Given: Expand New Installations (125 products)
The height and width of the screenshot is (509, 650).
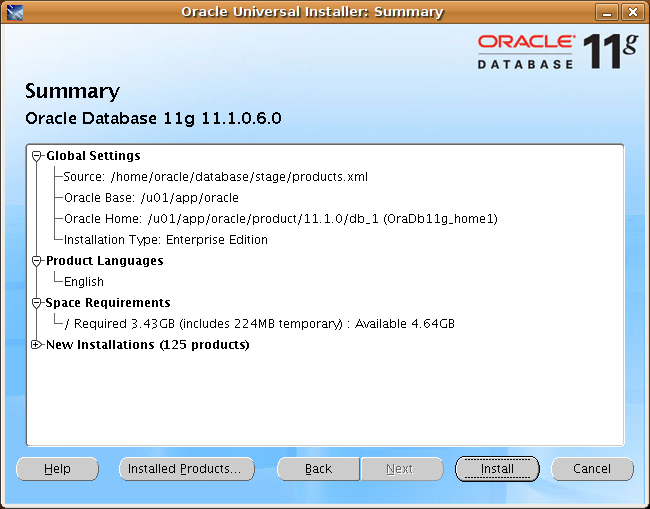Looking at the screenshot, I should [36, 344].
